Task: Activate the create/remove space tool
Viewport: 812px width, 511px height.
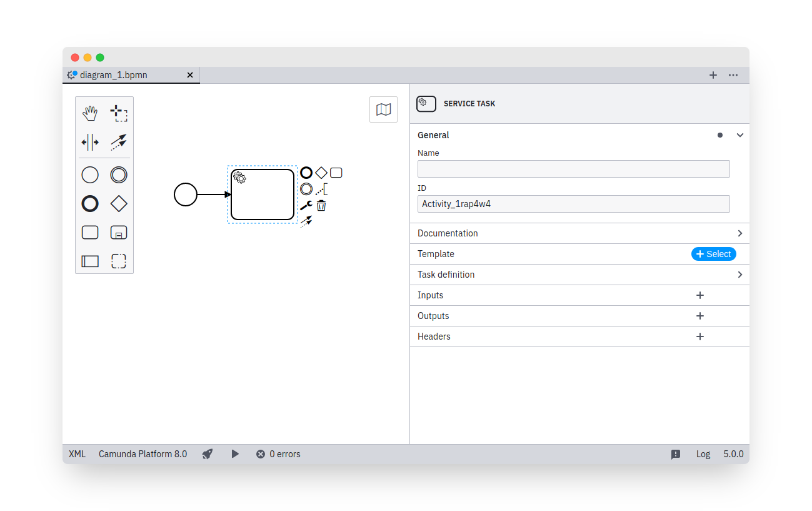Action: [x=90, y=142]
